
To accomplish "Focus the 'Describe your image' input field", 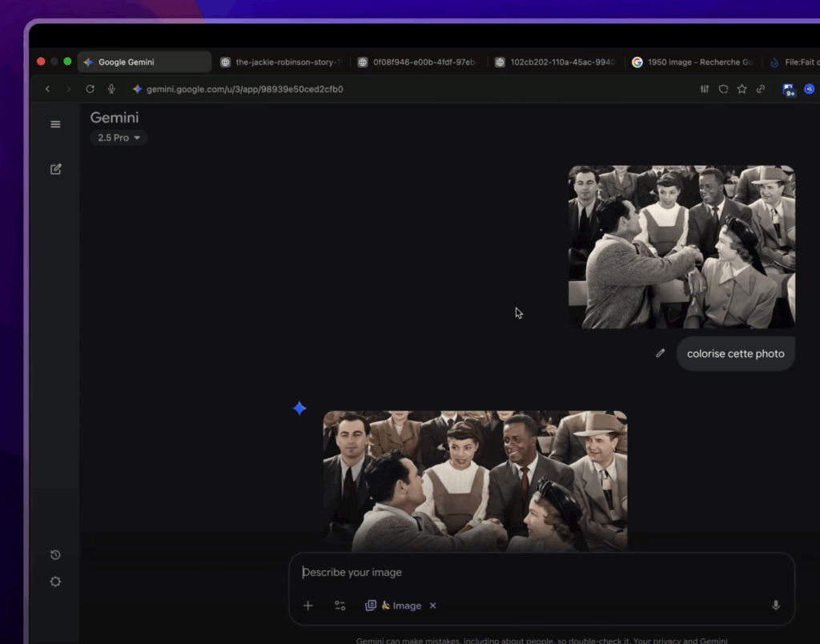I will [529, 573].
